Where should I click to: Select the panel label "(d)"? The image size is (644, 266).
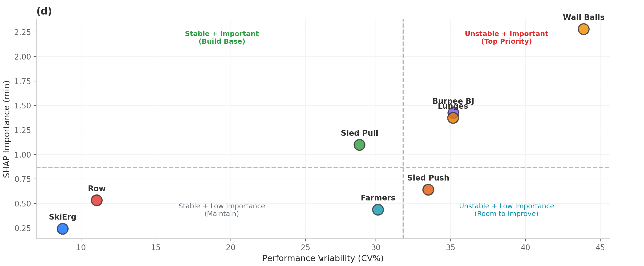pyautogui.click(x=44, y=11)
